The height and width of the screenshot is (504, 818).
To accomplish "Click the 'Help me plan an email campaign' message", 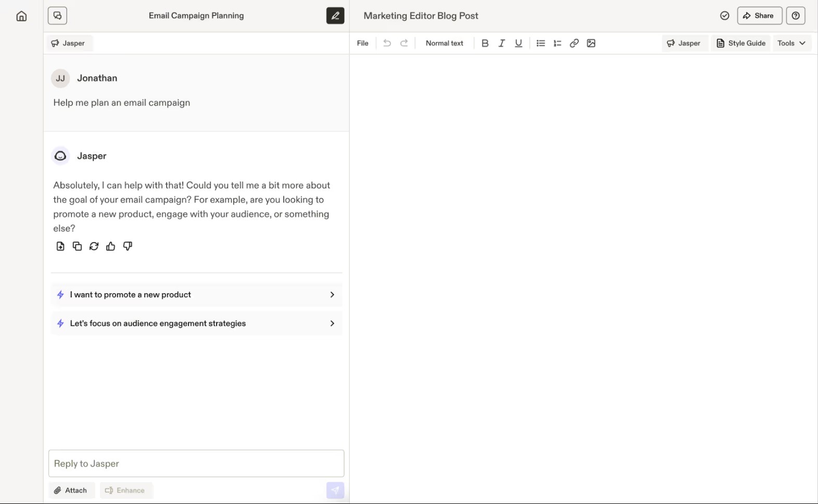I will point(122,103).
